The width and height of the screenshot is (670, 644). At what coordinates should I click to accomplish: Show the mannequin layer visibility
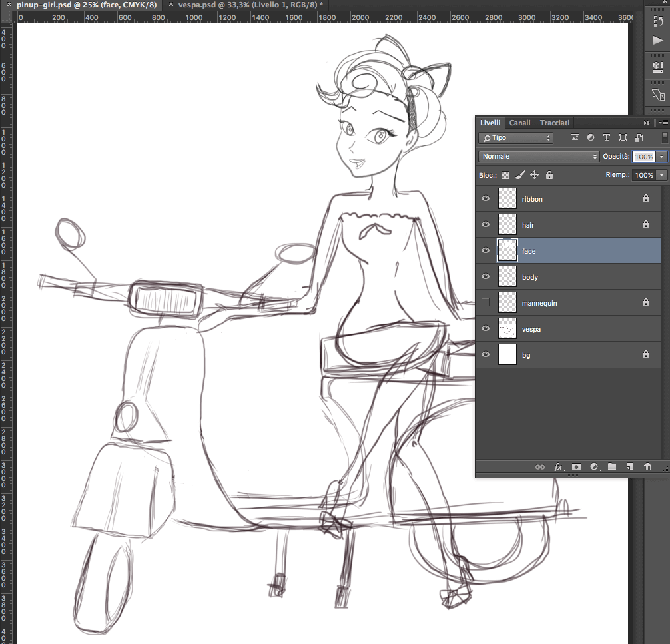pos(486,302)
